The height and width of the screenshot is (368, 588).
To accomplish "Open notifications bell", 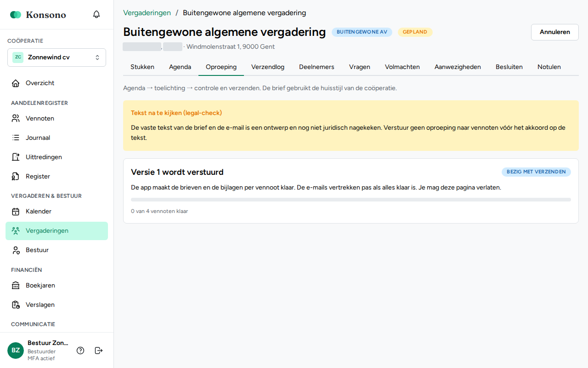I will pyautogui.click(x=96, y=14).
